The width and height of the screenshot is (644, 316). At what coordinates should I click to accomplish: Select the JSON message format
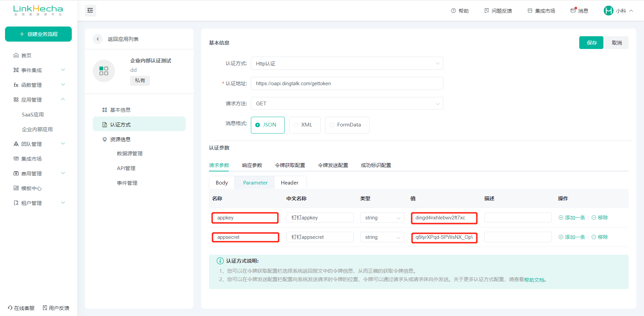268,125
